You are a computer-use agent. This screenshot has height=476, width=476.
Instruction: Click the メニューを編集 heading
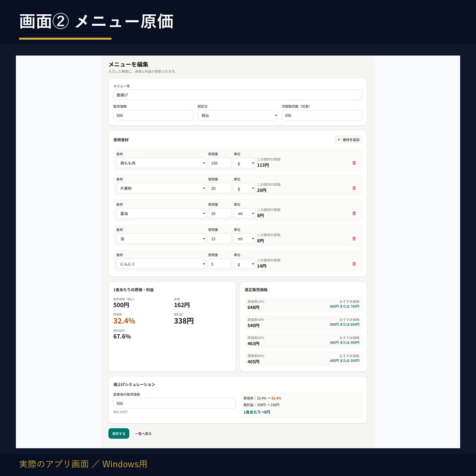(x=129, y=64)
